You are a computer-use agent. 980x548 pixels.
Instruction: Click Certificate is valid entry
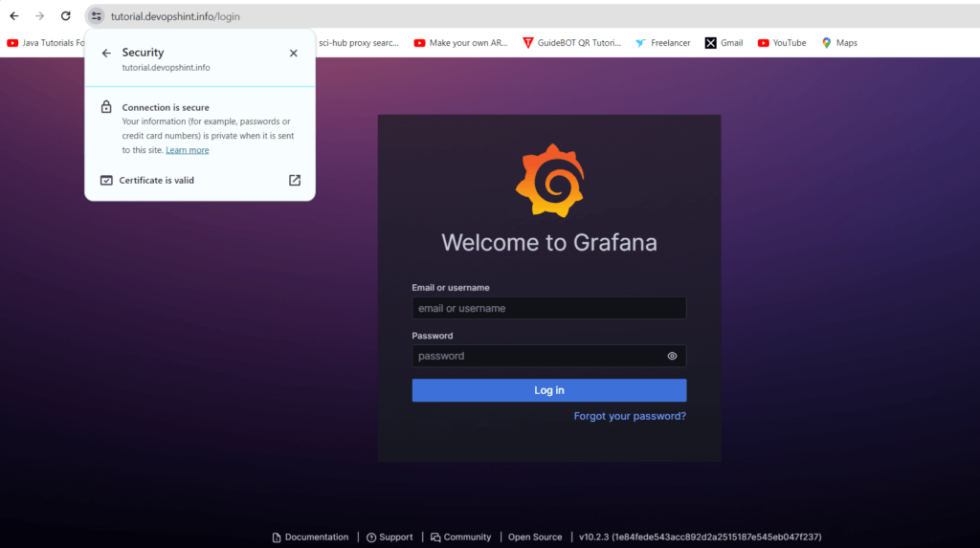point(200,180)
